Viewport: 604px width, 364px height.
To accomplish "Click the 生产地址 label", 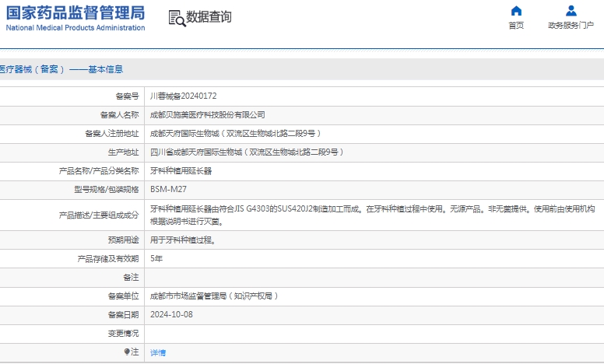I will coord(123,152).
